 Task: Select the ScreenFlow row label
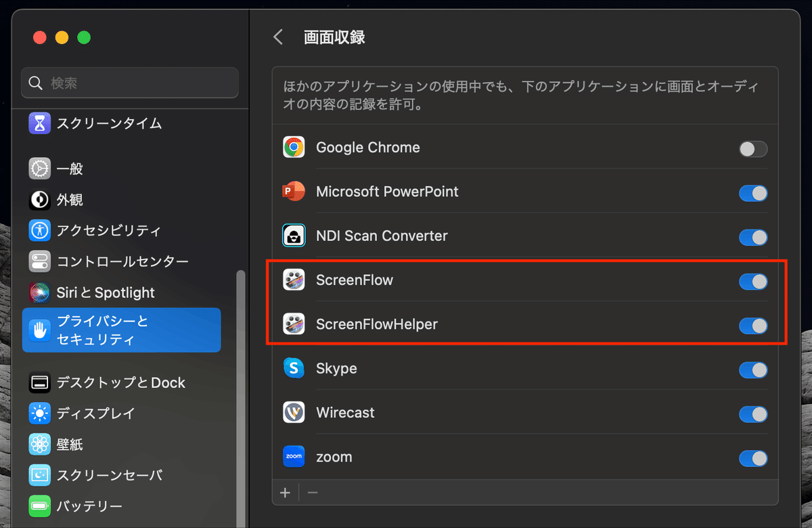(x=355, y=280)
